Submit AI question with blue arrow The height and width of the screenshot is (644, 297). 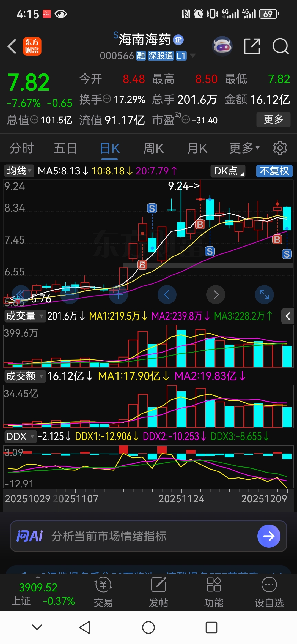click(269, 536)
